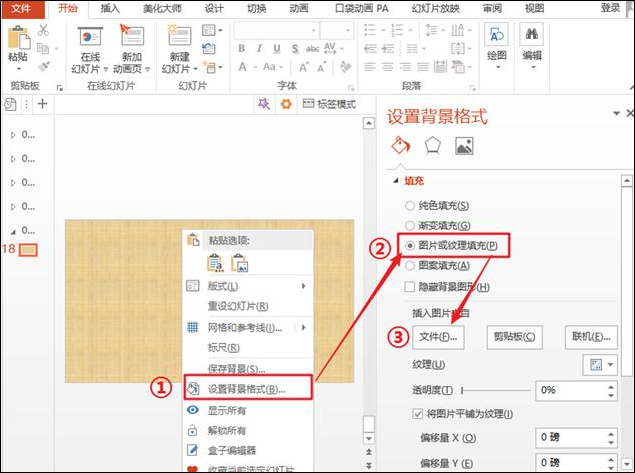
Task: Toggle strikethrough abc icon
Action: coord(312,49)
